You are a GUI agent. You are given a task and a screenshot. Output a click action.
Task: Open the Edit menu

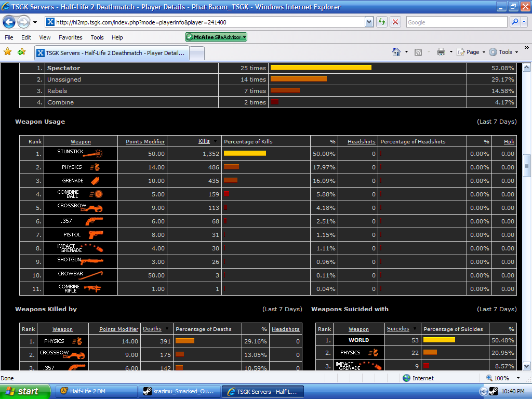[x=26, y=37]
